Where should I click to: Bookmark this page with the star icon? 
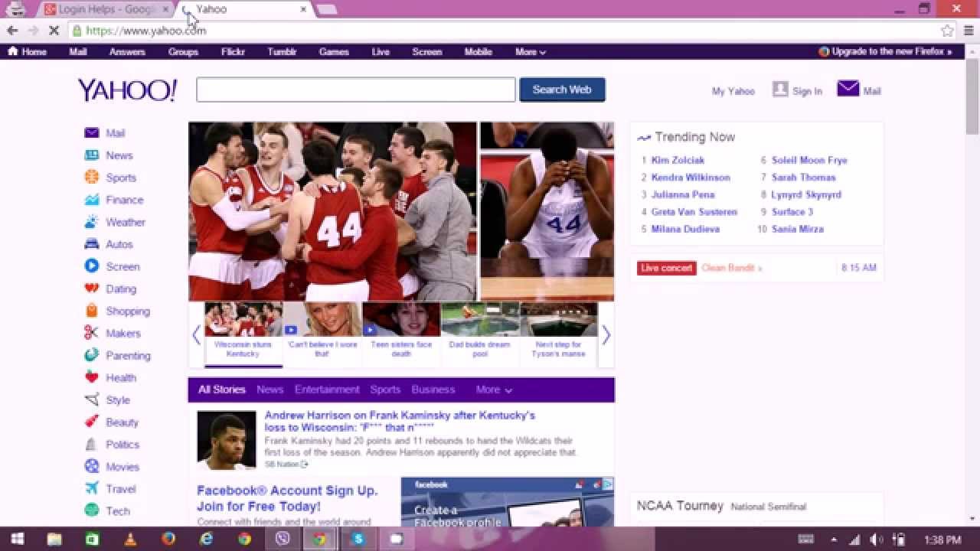(x=947, y=31)
